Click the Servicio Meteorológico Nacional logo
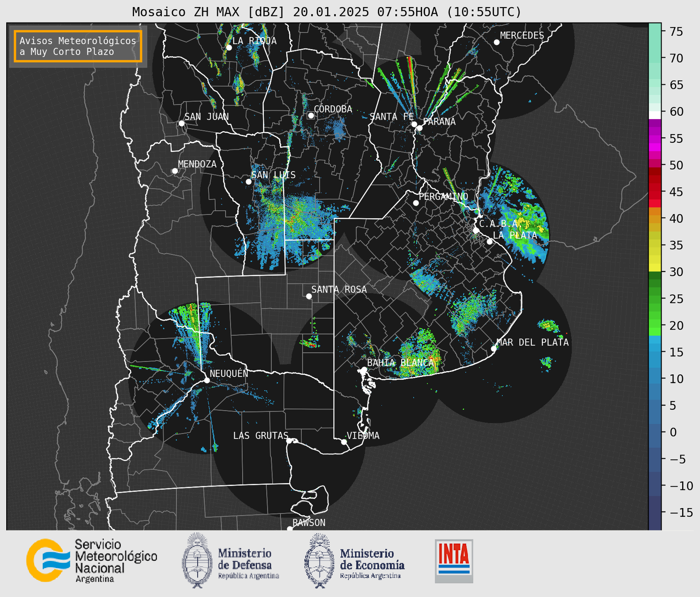 [x=92, y=560]
